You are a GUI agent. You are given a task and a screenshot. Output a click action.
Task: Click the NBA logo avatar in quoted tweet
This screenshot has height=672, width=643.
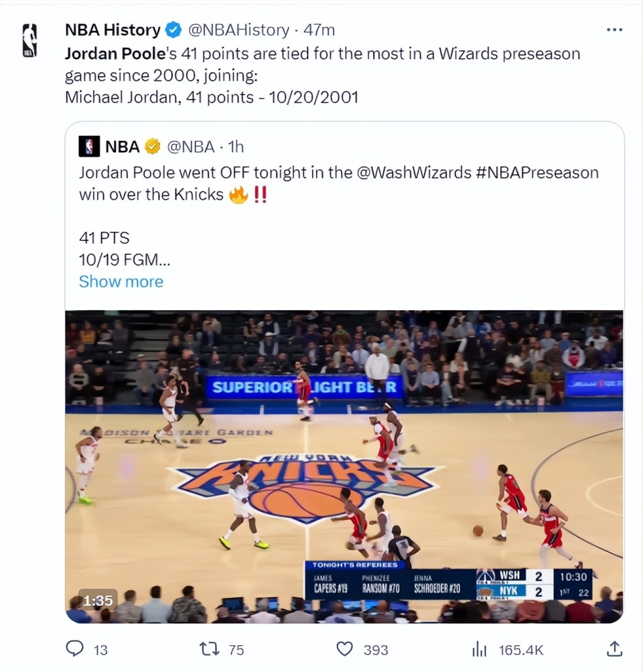[89, 147]
